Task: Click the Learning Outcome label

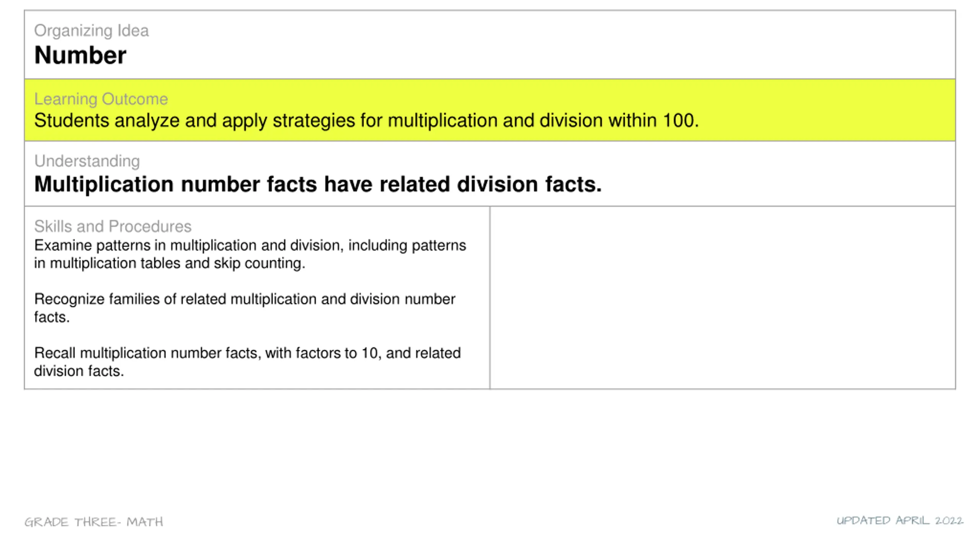Action: pos(101,99)
